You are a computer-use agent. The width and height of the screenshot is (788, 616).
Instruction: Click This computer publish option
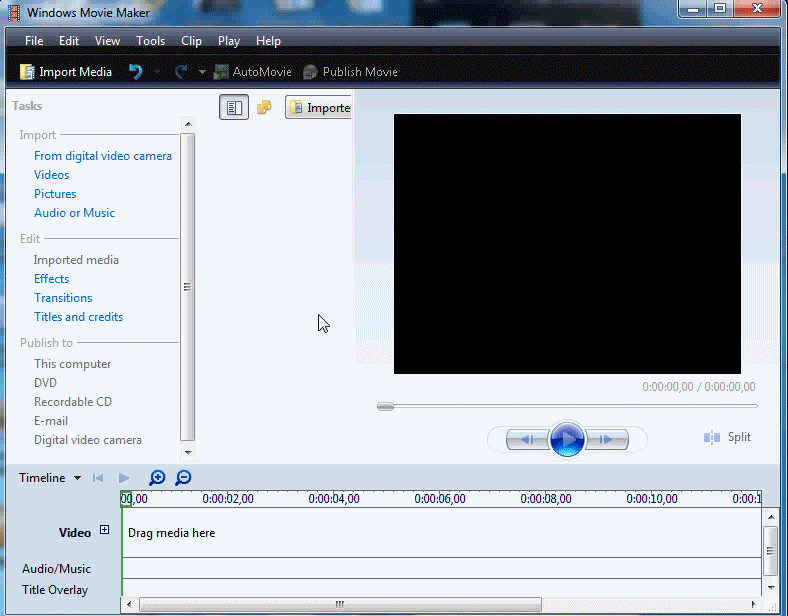tap(72, 364)
